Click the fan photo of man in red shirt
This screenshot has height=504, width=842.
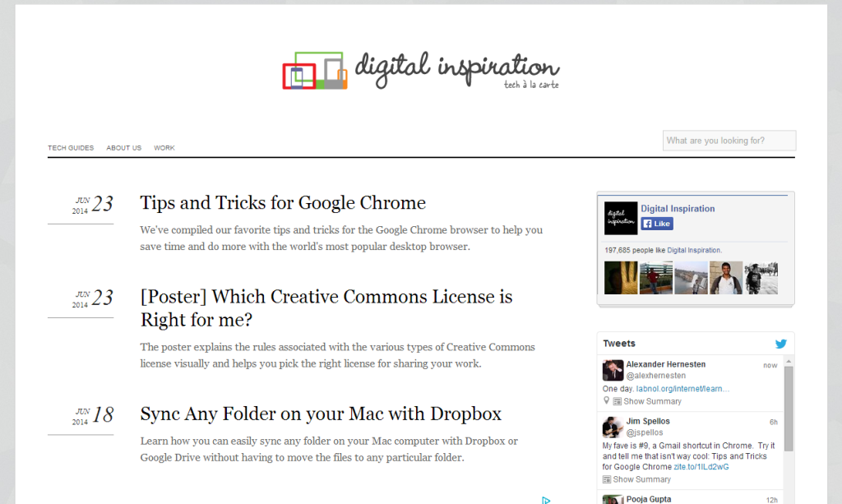[x=655, y=278]
